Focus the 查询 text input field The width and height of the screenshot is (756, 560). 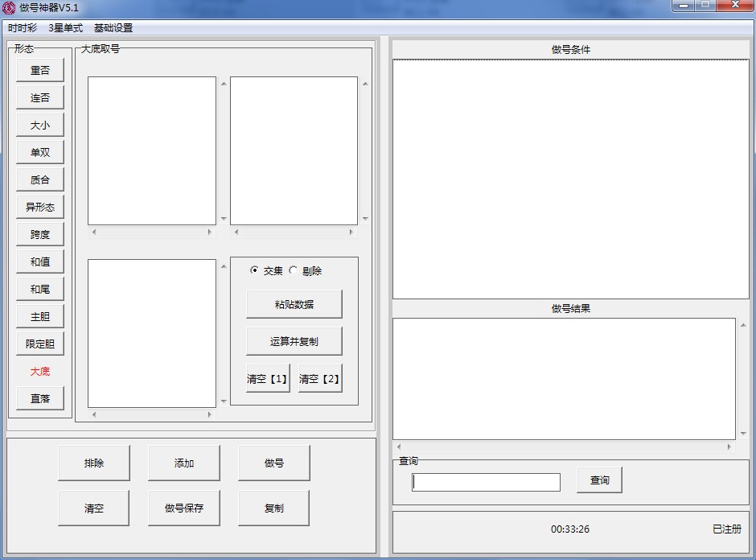(x=486, y=482)
